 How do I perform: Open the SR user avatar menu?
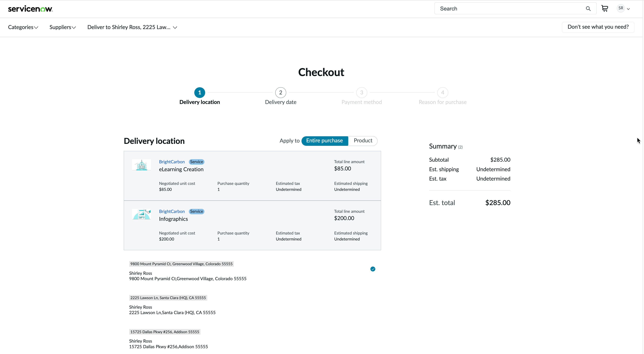coord(621,8)
